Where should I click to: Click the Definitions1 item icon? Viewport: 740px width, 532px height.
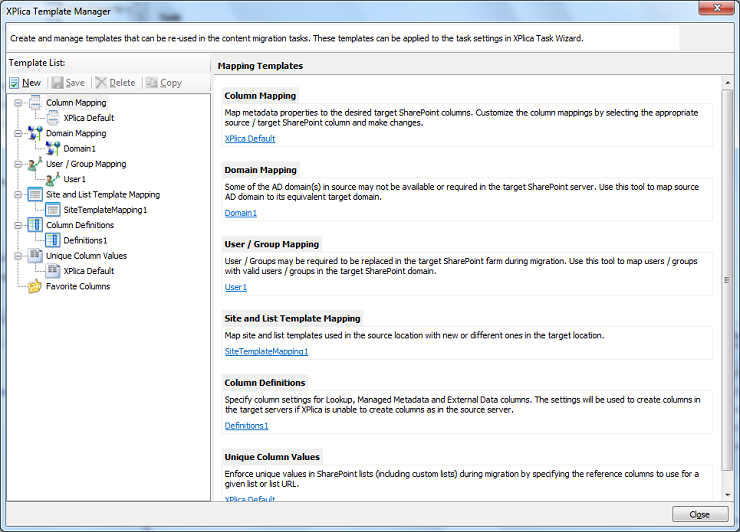53,240
